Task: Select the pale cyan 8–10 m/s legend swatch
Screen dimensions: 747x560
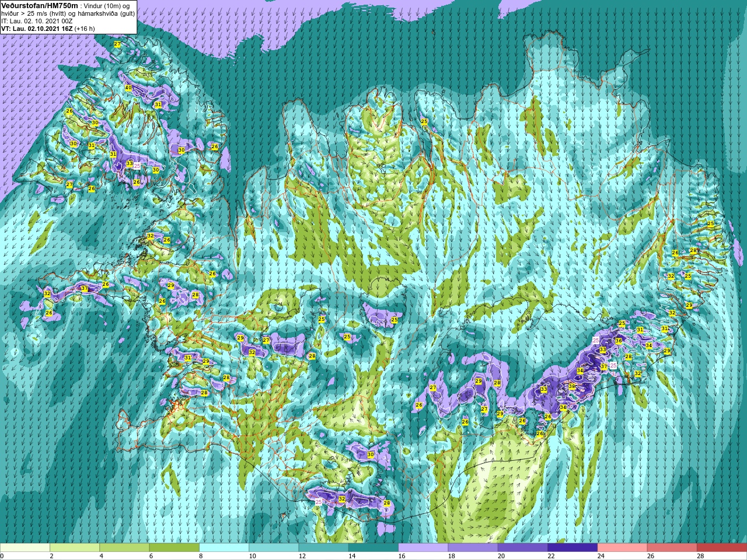Action: tap(224, 548)
